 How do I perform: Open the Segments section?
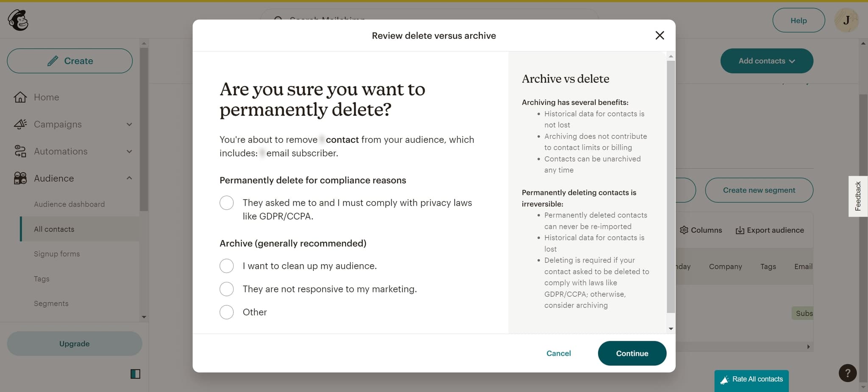click(51, 303)
